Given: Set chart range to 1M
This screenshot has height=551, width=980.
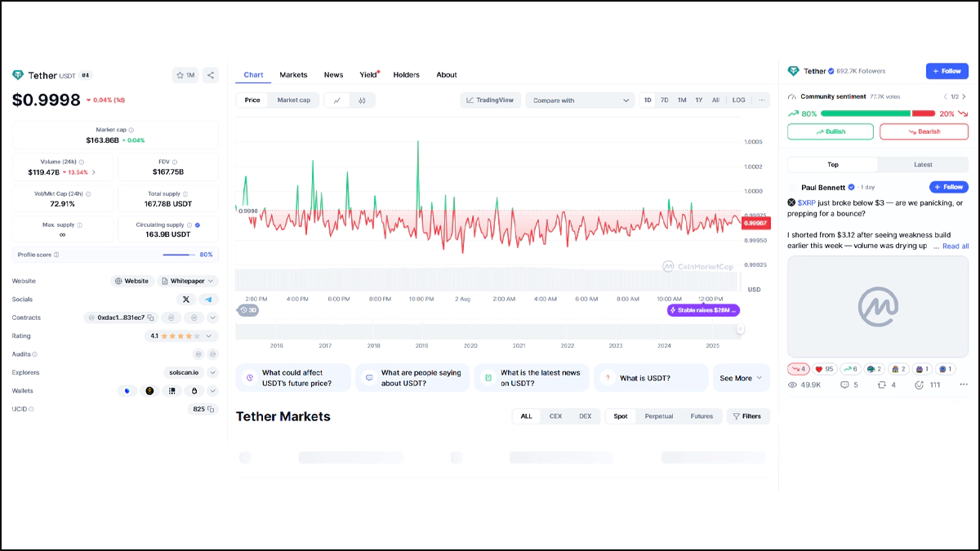Looking at the screenshot, I should 682,100.
